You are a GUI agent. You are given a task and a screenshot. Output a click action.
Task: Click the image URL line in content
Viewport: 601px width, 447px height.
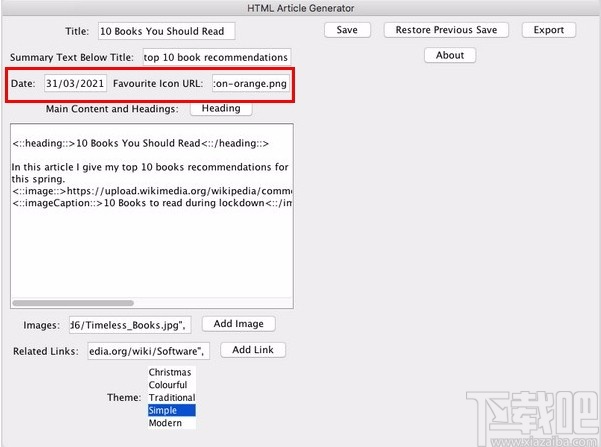tap(152, 191)
